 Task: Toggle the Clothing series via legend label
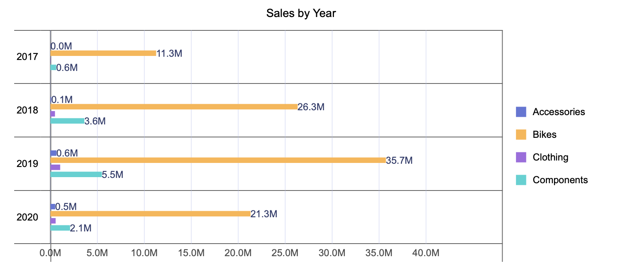pos(550,157)
